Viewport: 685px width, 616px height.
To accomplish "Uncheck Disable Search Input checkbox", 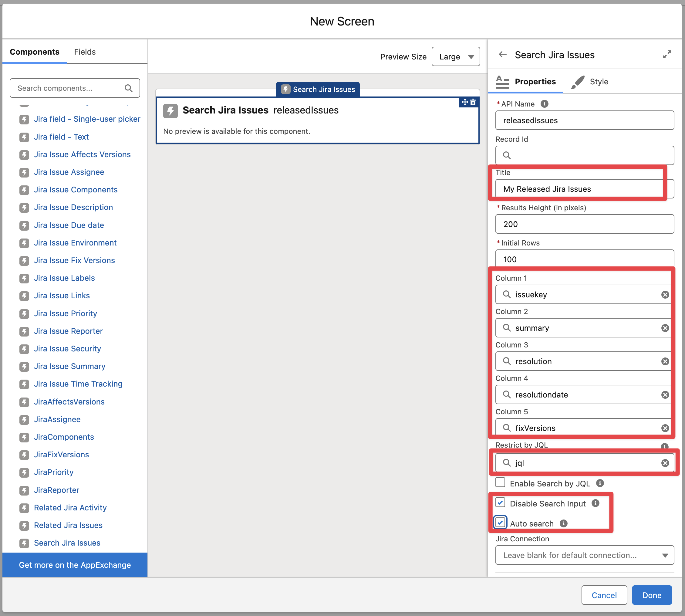I will [x=500, y=503].
